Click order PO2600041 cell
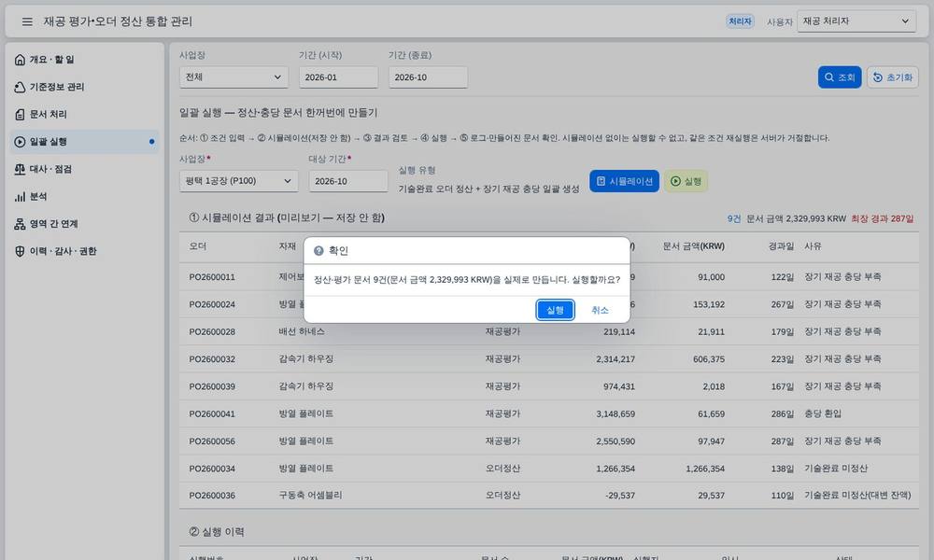This screenshot has width=934, height=560. (212, 413)
